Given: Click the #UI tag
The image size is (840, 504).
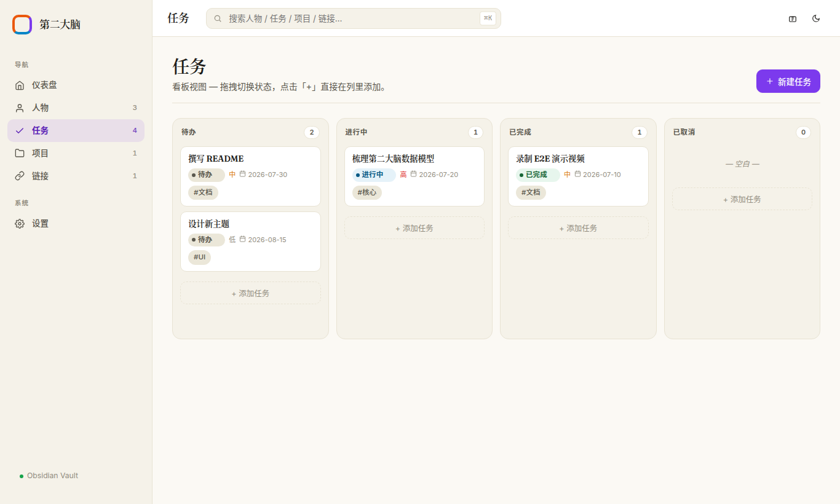Looking at the screenshot, I should [199, 258].
